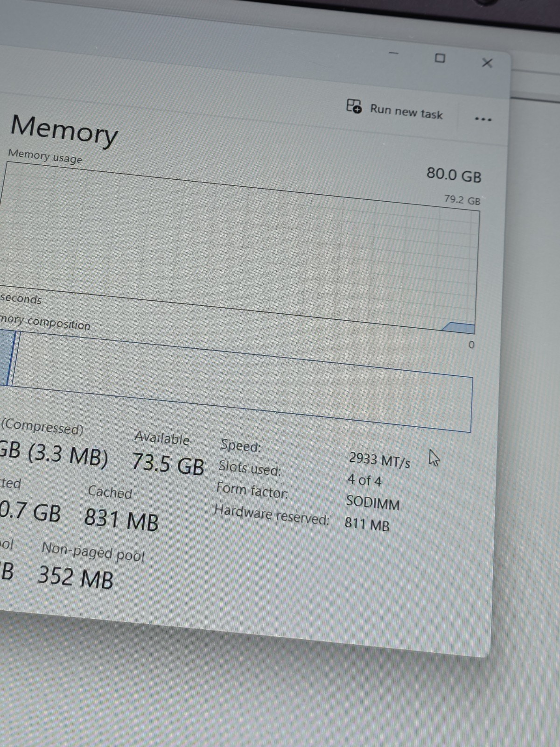Click the Run new task button
The height and width of the screenshot is (747, 560).
[x=394, y=110]
